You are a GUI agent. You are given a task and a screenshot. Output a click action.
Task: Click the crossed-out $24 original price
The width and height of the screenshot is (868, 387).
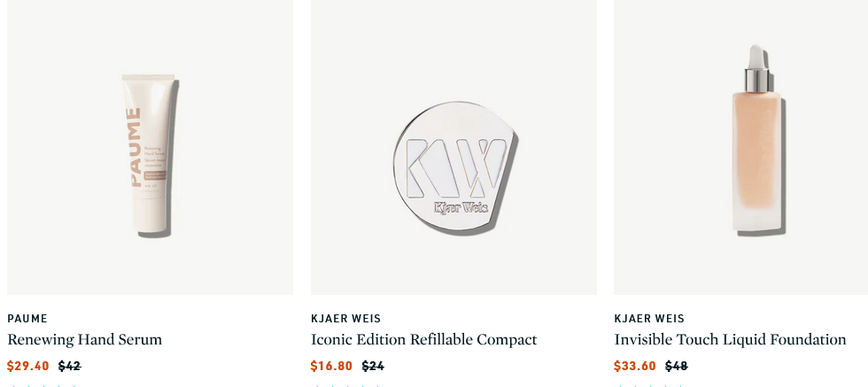point(373,366)
